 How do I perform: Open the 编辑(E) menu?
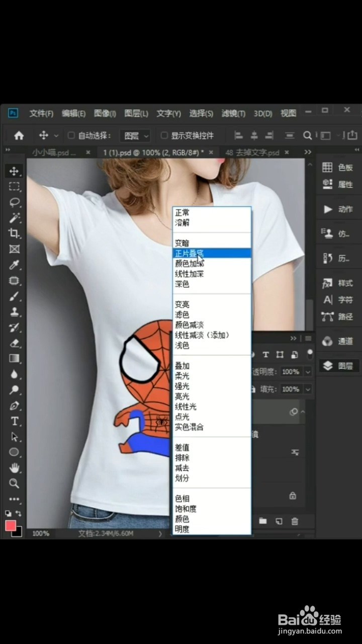coord(73,113)
